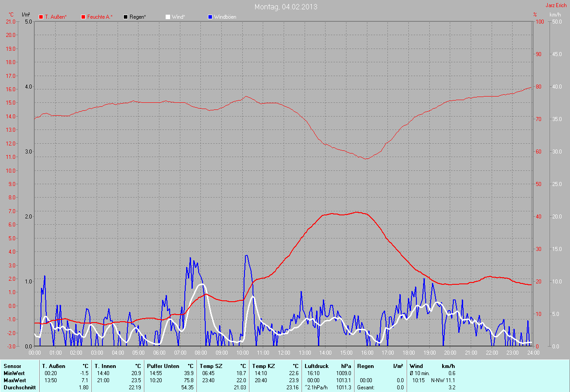The width and height of the screenshot is (570, 392).
Task: Click the 'MinWert' row label
Action: point(14,373)
